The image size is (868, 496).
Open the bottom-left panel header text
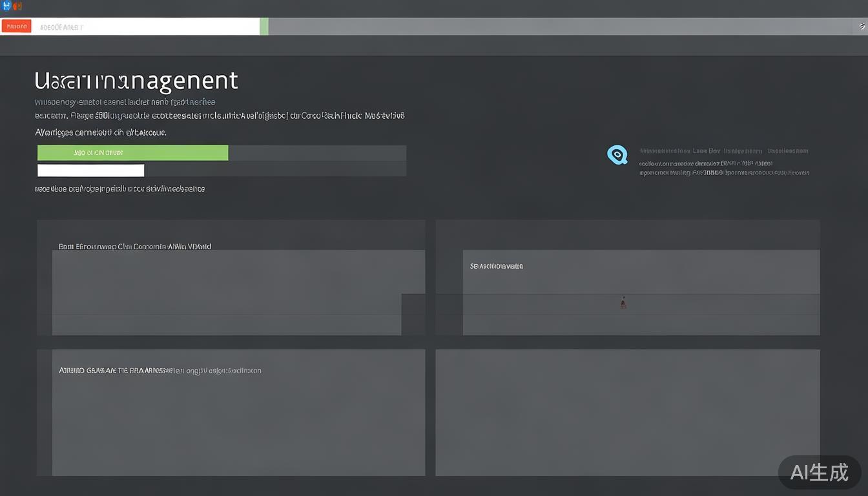tap(160, 371)
